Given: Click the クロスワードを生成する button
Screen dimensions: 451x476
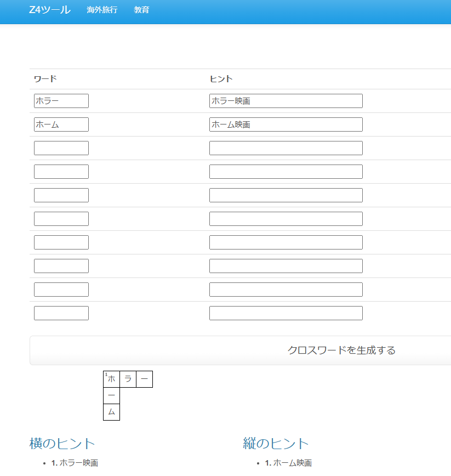Looking at the screenshot, I should tap(342, 349).
